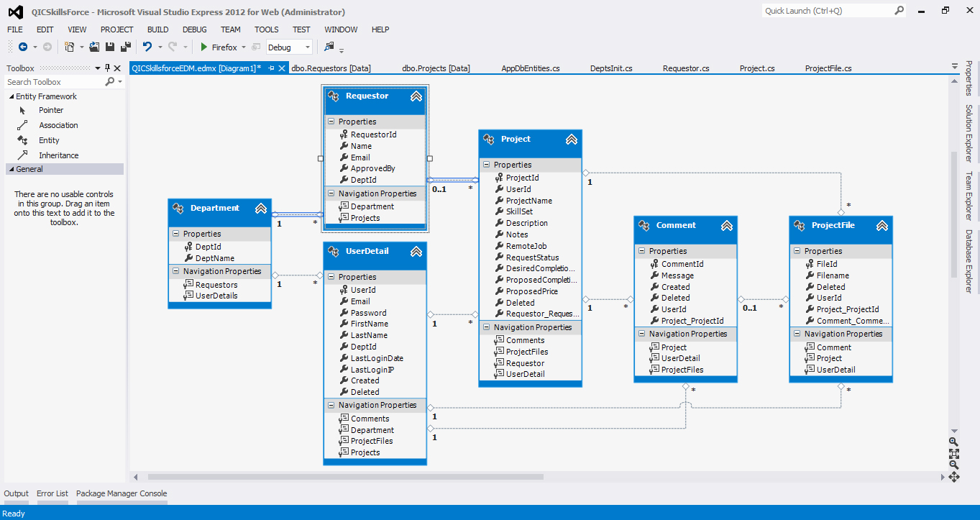
Task: Collapse the Project entity shape
Action: [571, 140]
